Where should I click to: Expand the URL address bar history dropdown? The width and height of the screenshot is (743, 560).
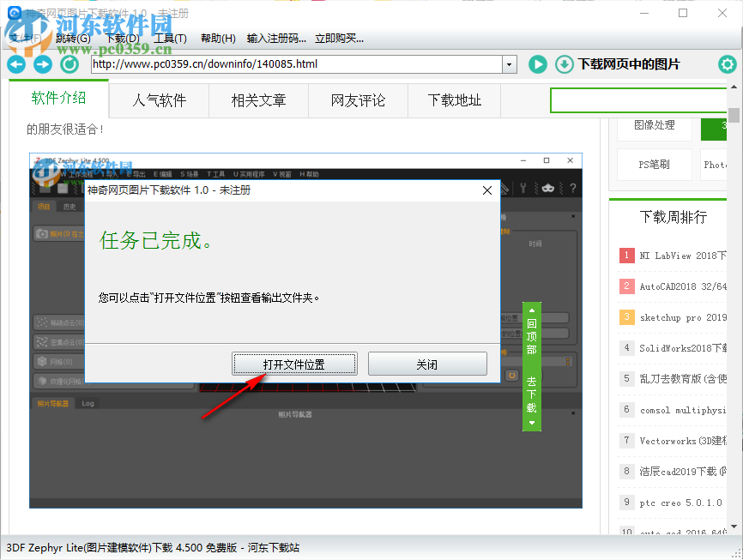click(x=510, y=64)
